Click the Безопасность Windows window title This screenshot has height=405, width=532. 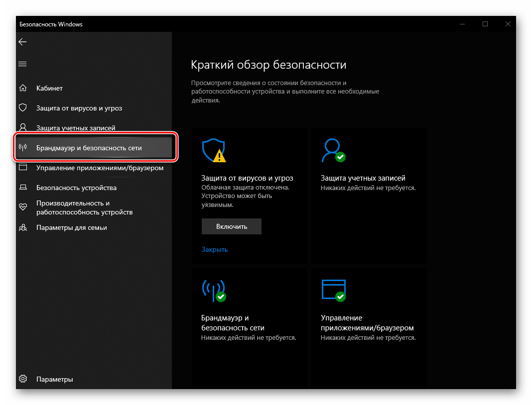click(x=51, y=24)
